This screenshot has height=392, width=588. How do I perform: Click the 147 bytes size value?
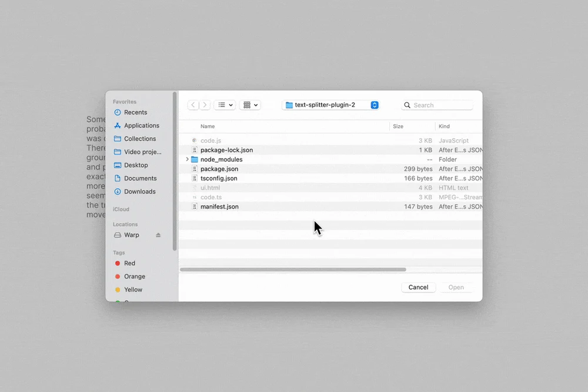coord(418,206)
